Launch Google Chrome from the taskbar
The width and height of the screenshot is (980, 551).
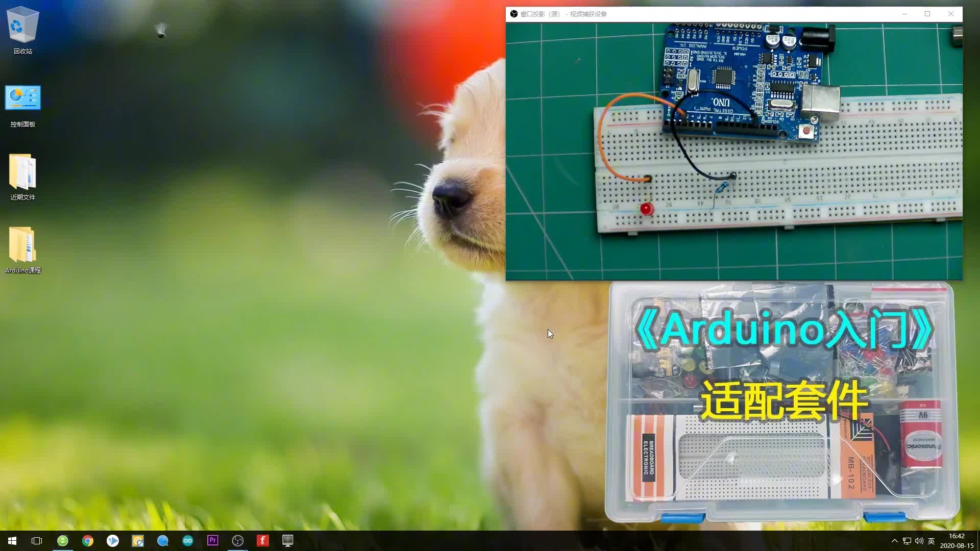(x=88, y=541)
